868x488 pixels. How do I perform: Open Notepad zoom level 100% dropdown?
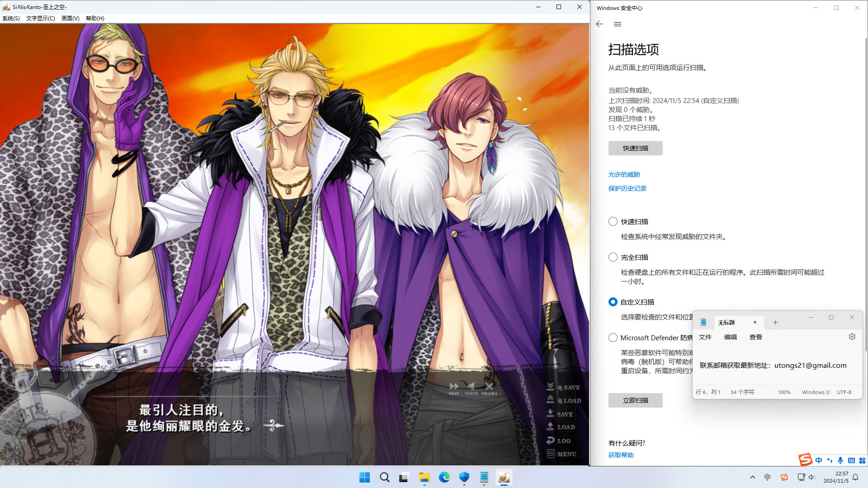pos(784,392)
